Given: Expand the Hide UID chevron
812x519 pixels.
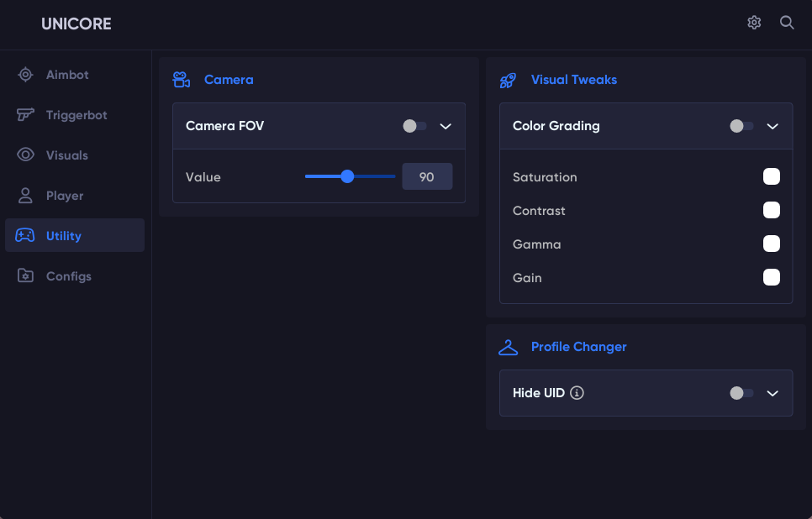Looking at the screenshot, I should pos(773,393).
